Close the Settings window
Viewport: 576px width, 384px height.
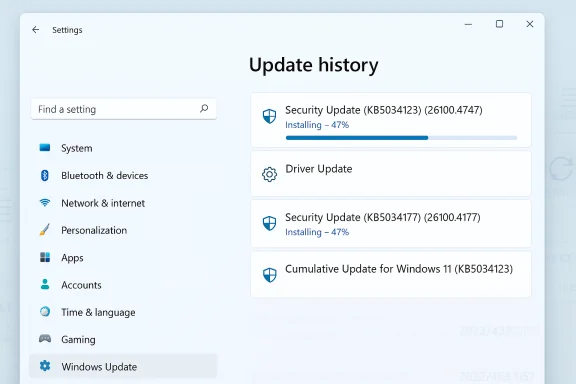point(530,24)
